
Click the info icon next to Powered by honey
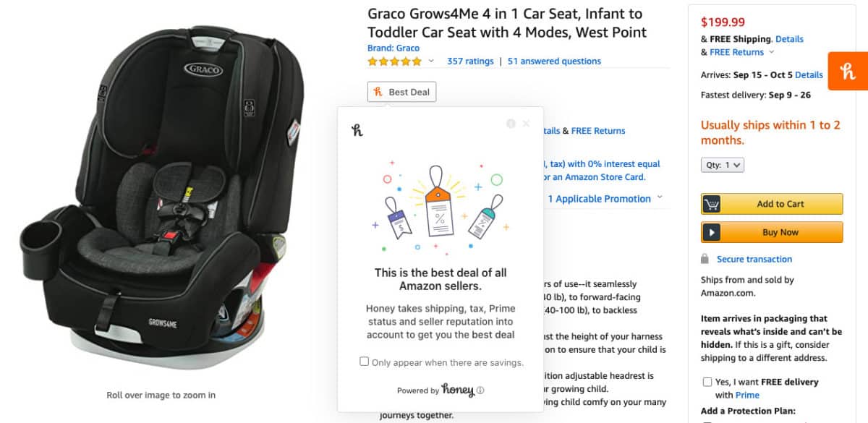[x=481, y=390]
